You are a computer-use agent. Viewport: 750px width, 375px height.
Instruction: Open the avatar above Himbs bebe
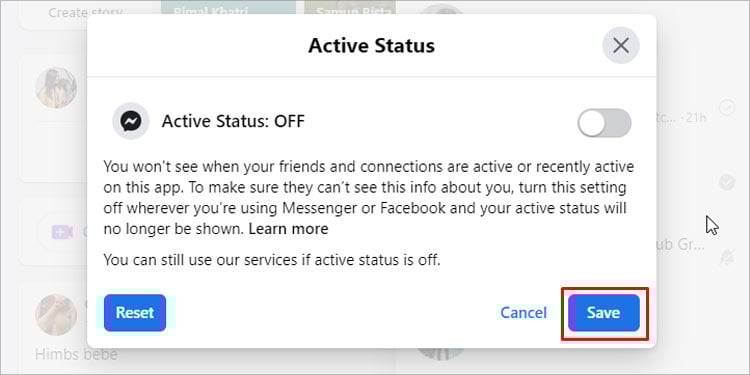point(56,314)
